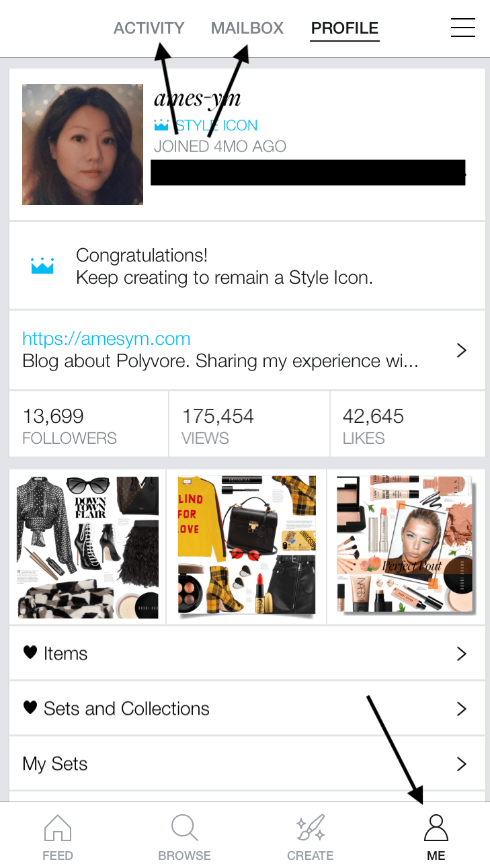Switch to the Activity tab
490x868 pixels.
[149, 28]
